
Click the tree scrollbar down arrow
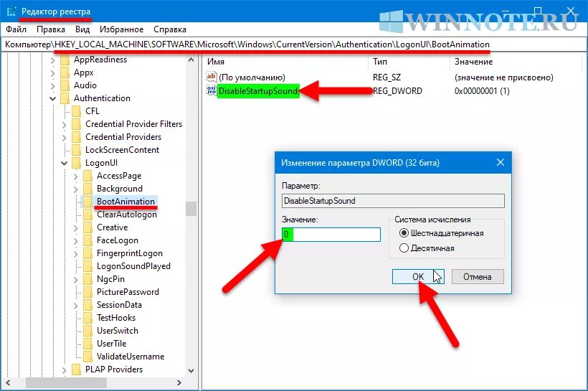tap(191, 371)
